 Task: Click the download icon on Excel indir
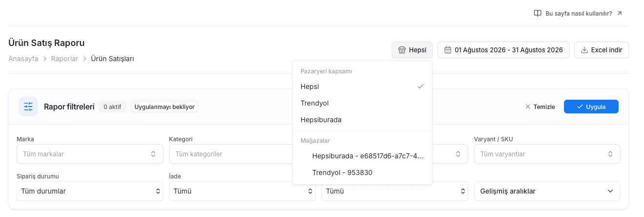pyautogui.click(x=584, y=50)
